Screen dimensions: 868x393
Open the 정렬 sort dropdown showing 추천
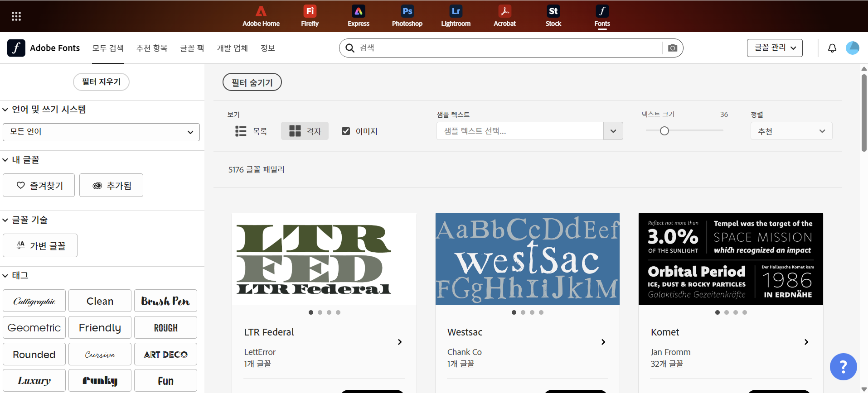tap(791, 131)
